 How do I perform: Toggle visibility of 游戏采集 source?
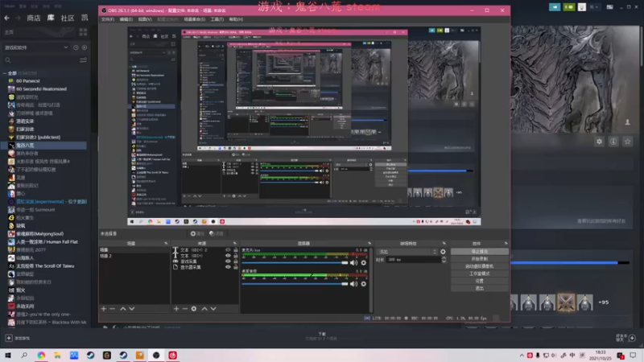[x=228, y=261]
